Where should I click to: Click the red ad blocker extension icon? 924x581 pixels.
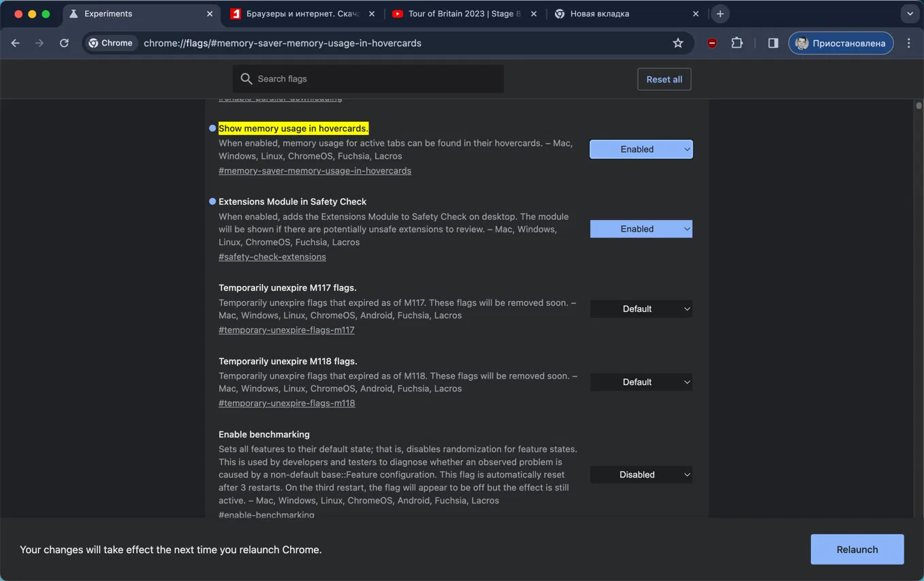pyautogui.click(x=712, y=43)
